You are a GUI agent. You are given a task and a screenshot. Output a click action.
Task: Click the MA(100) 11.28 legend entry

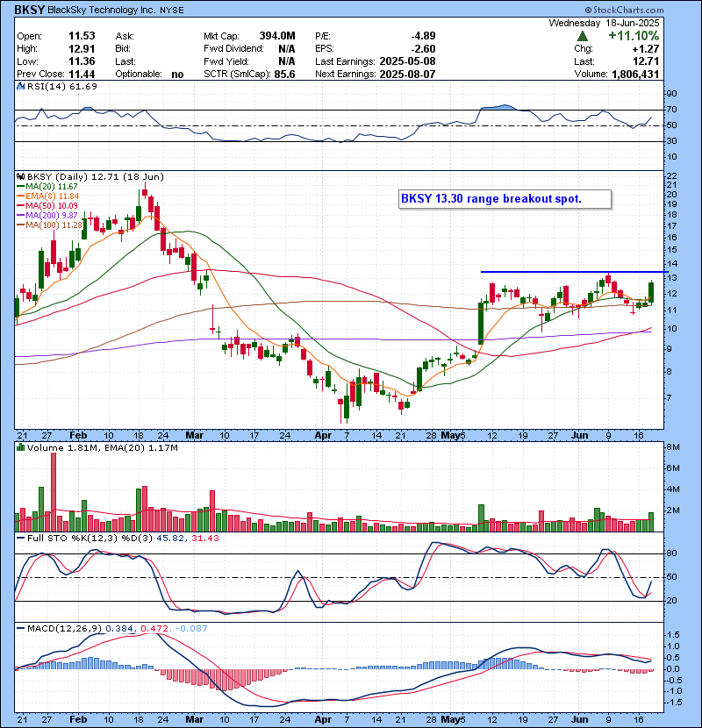click(50, 225)
